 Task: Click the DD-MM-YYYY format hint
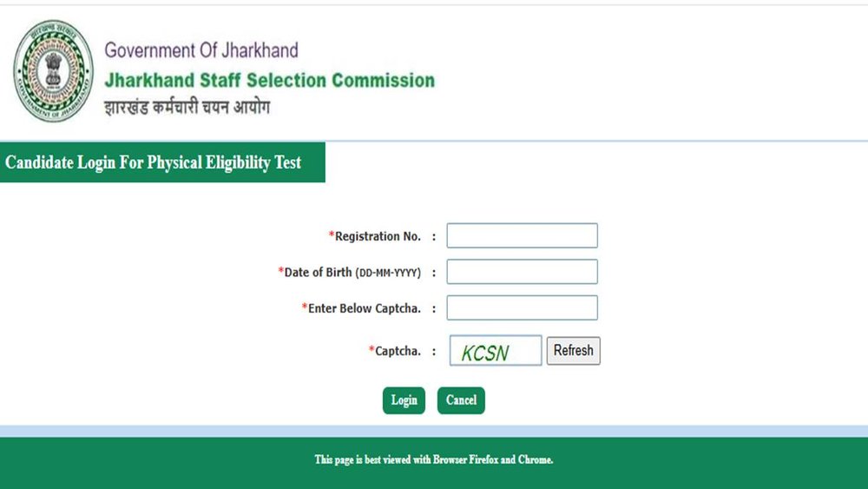click(x=388, y=273)
